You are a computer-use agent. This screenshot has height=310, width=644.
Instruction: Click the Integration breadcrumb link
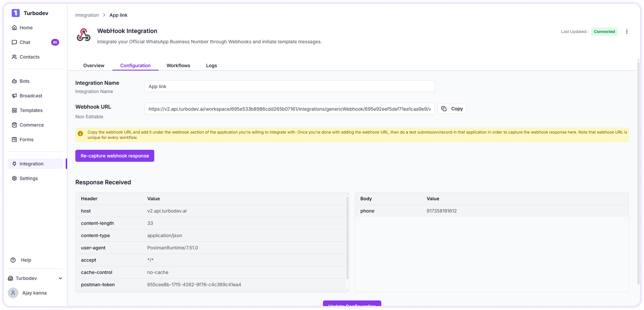pos(87,15)
